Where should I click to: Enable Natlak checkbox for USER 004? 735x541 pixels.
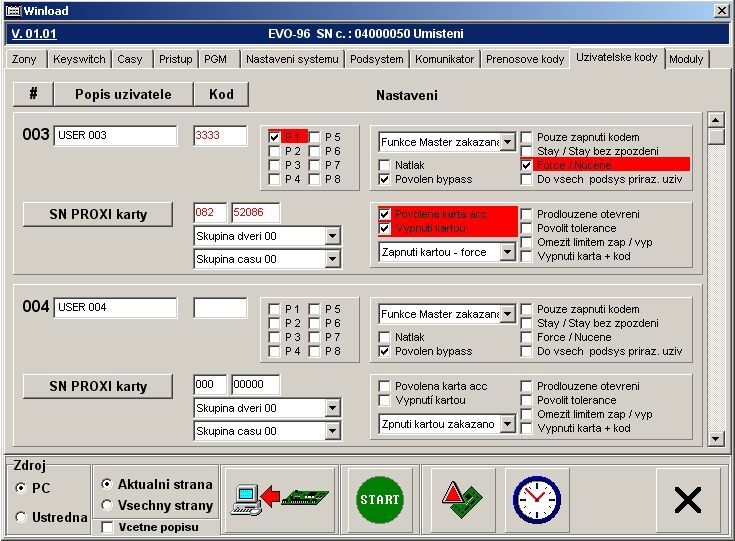click(x=385, y=338)
